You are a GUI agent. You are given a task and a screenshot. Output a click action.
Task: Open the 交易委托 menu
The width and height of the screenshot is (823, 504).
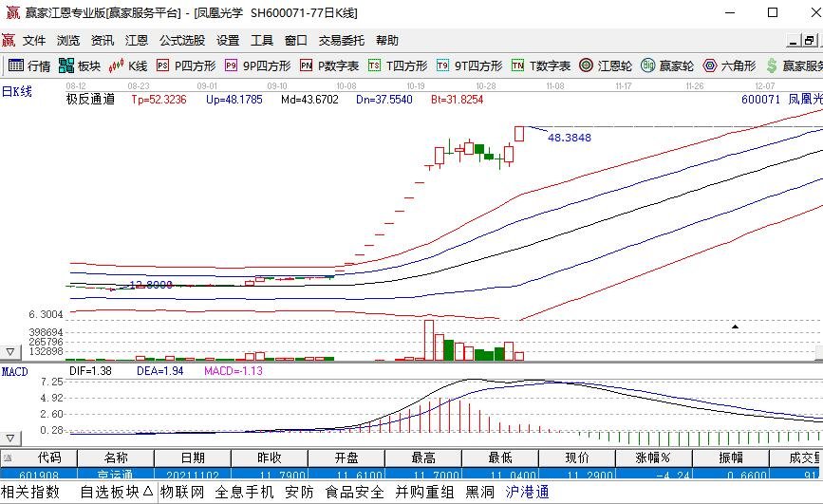click(x=342, y=41)
